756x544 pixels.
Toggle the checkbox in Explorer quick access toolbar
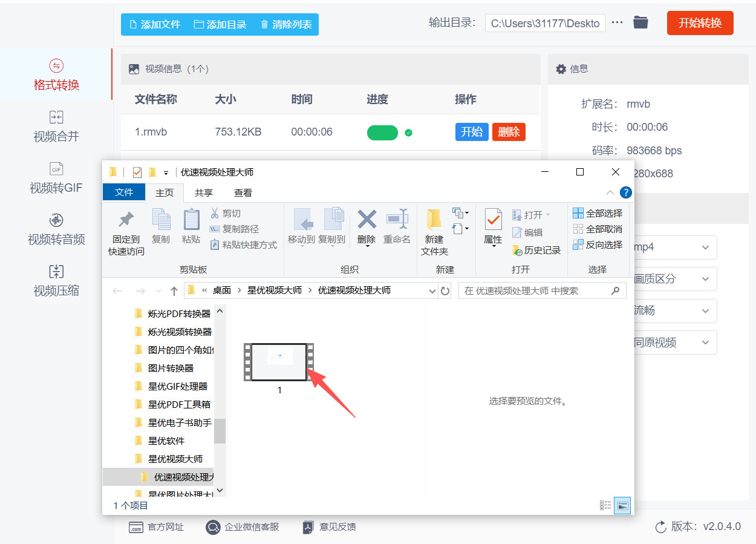[136, 172]
